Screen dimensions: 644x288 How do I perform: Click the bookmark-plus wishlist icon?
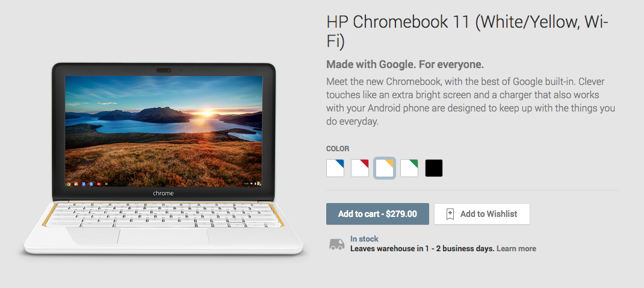pyautogui.click(x=450, y=214)
